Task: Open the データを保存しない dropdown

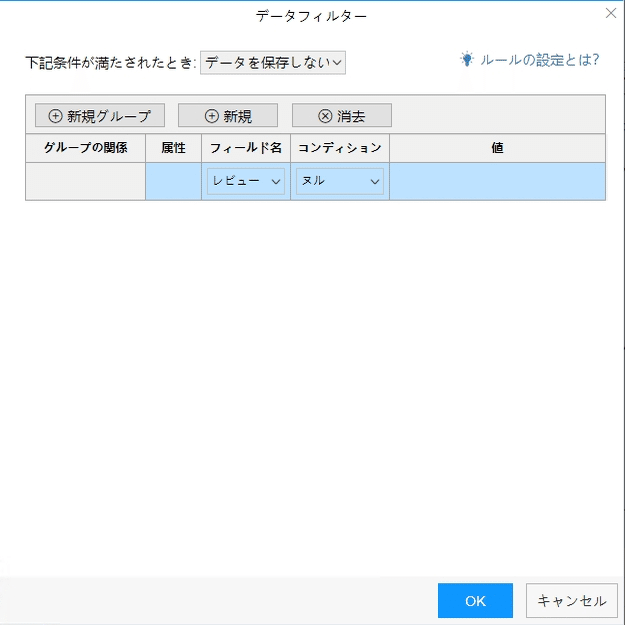Action: [273, 63]
